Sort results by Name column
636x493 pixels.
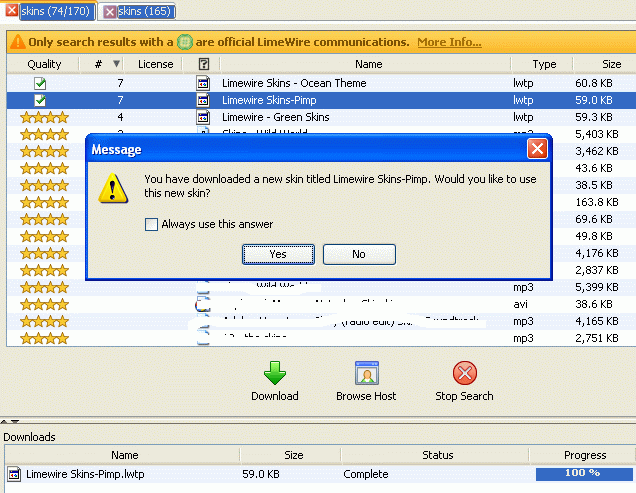[368, 64]
